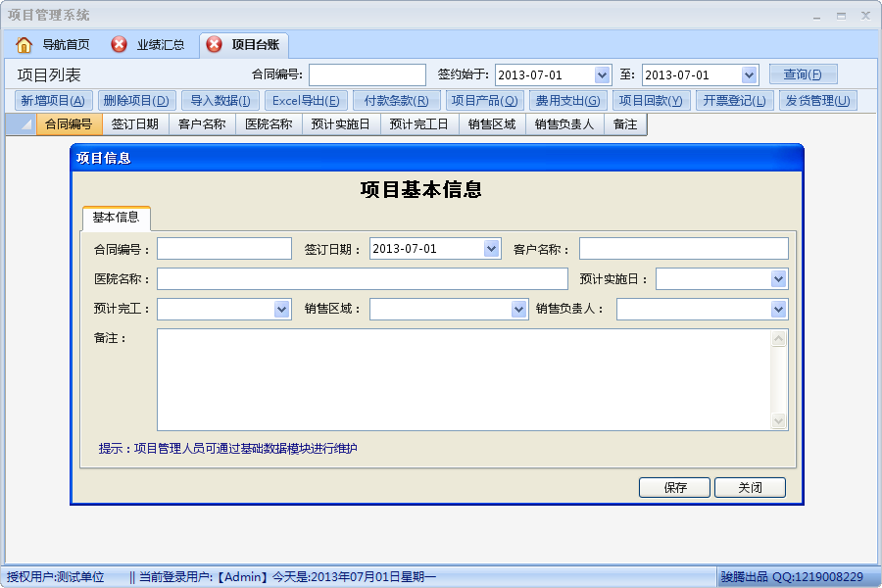Click the 保存 button in the dialog
Image resolution: width=882 pixels, height=588 pixels.
674,487
